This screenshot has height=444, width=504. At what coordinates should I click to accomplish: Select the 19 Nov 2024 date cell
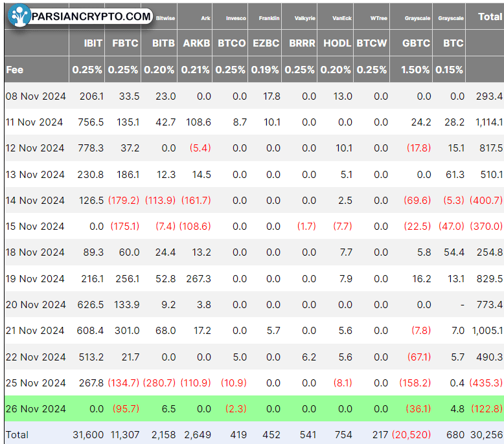35,279
